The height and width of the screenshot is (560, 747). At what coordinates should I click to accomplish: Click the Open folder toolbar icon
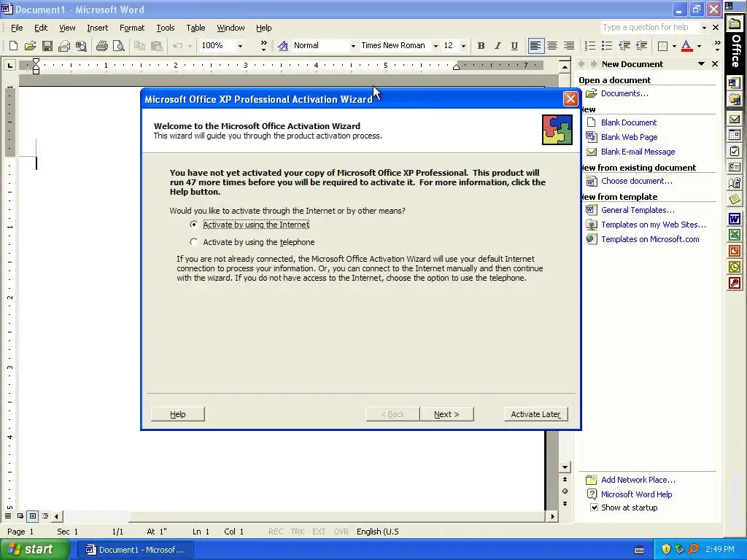pos(30,46)
